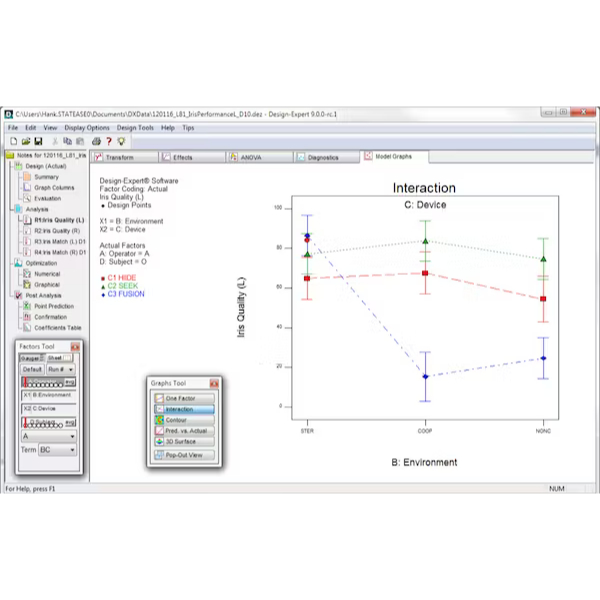Open help via red question mark

click(x=109, y=141)
